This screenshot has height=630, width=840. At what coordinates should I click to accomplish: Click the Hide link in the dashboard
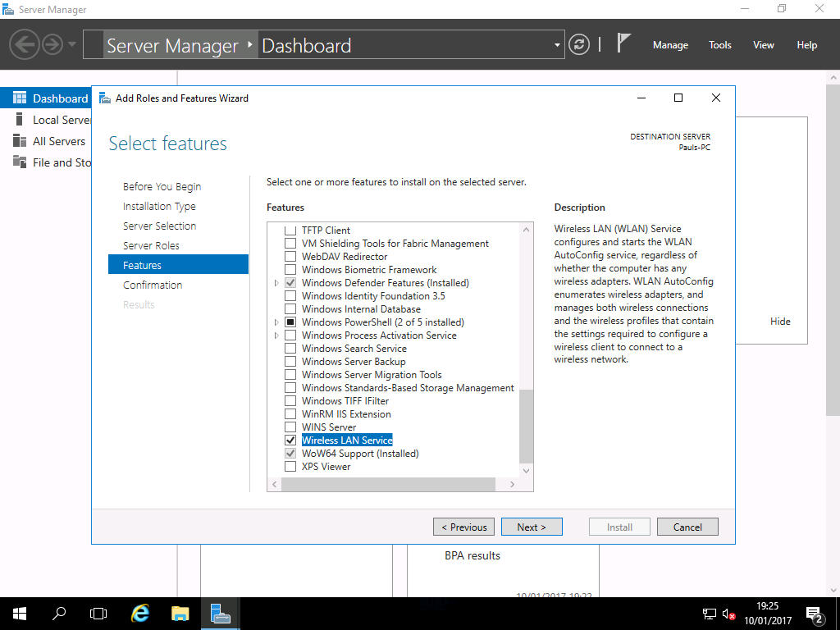click(x=780, y=322)
